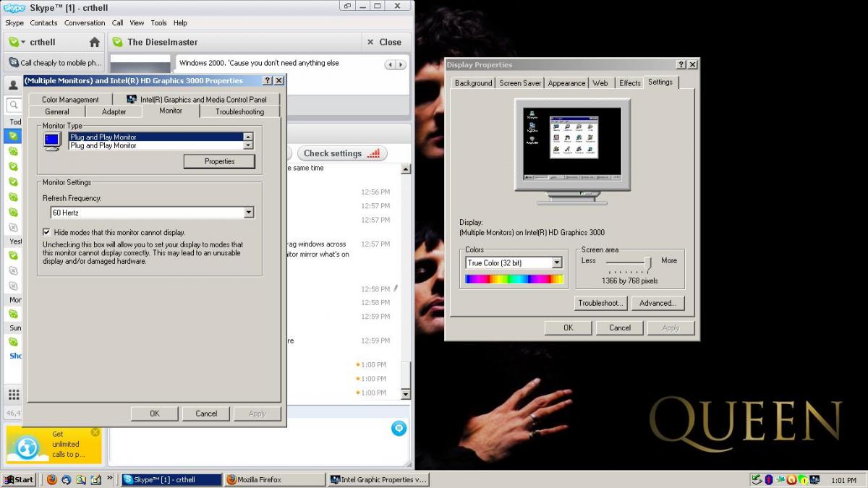Image resolution: width=868 pixels, height=488 pixels.
Task: Click Skype chat emoticon/send bubble icon
Action: [x=399, y=429]
